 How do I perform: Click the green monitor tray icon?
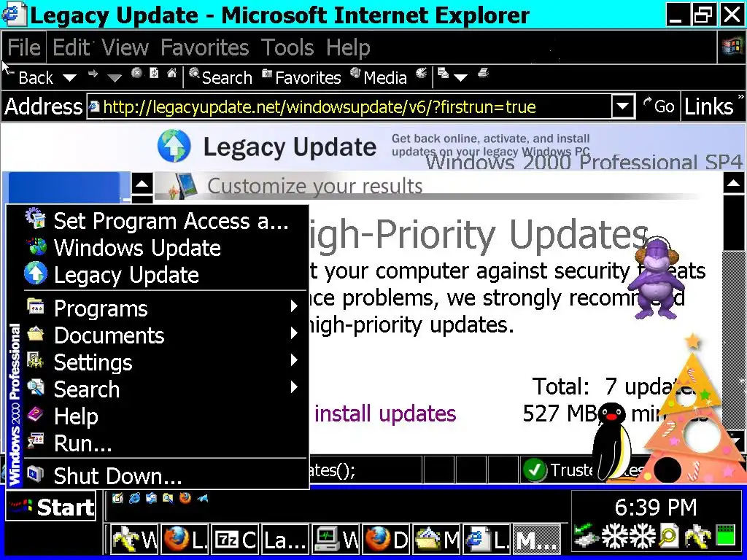pos(727,536)
